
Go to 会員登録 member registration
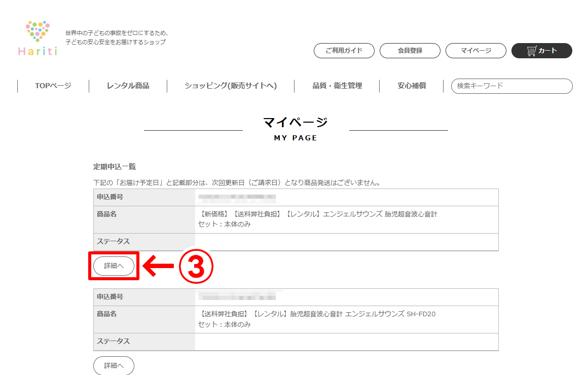410,51
